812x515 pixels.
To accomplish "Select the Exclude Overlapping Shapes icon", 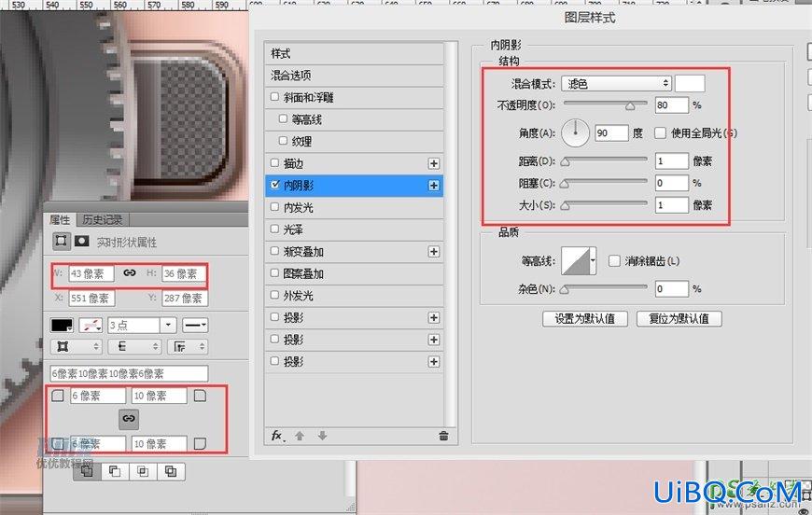I will pyautogui.click(x=171, y=471).
